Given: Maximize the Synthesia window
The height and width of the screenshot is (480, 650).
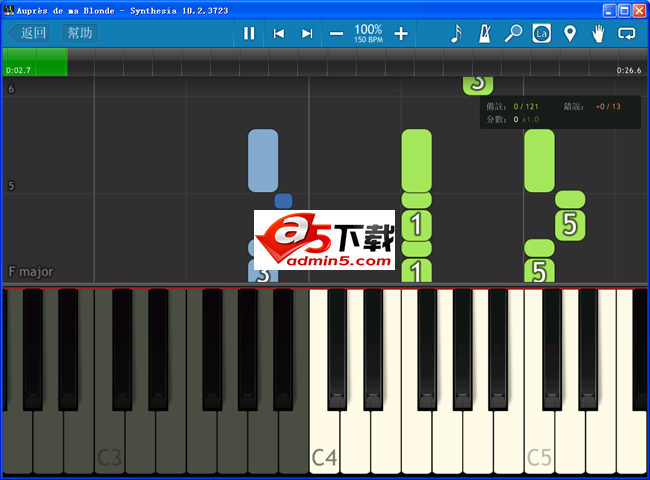Looking at the screenshot, I should [x=624, y=10].
